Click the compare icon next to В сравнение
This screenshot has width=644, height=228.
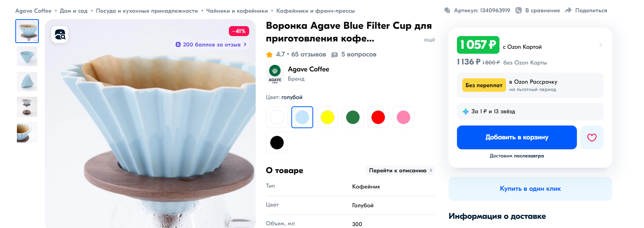point(519,10)
